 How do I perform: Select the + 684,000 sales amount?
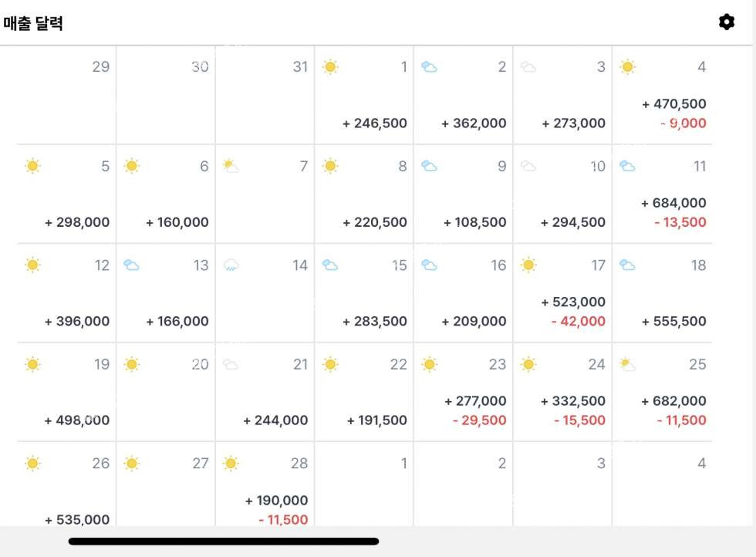click(673, 203)
